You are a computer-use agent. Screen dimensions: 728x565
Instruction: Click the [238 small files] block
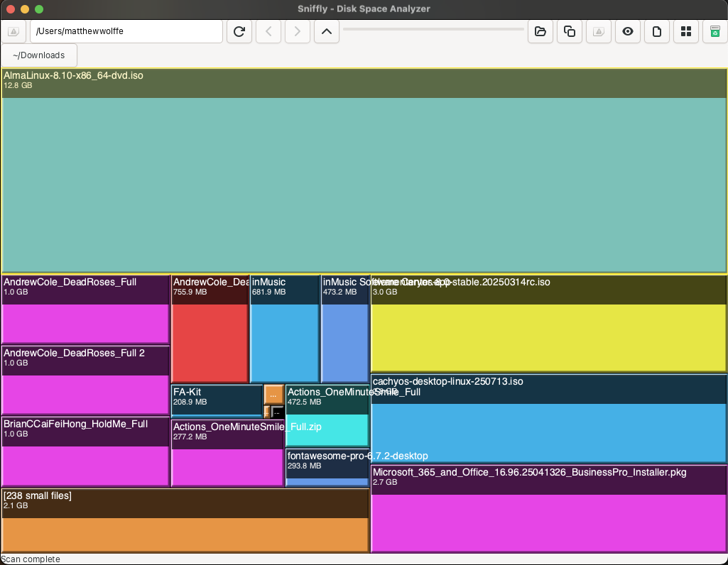[185, 534]
